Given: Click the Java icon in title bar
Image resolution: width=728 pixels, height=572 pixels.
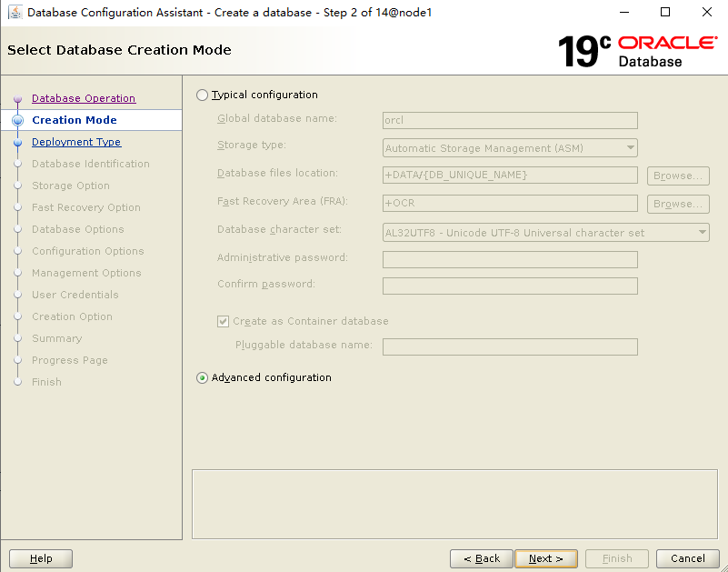Looking at the screenshot, I should (x=15, y=12).
